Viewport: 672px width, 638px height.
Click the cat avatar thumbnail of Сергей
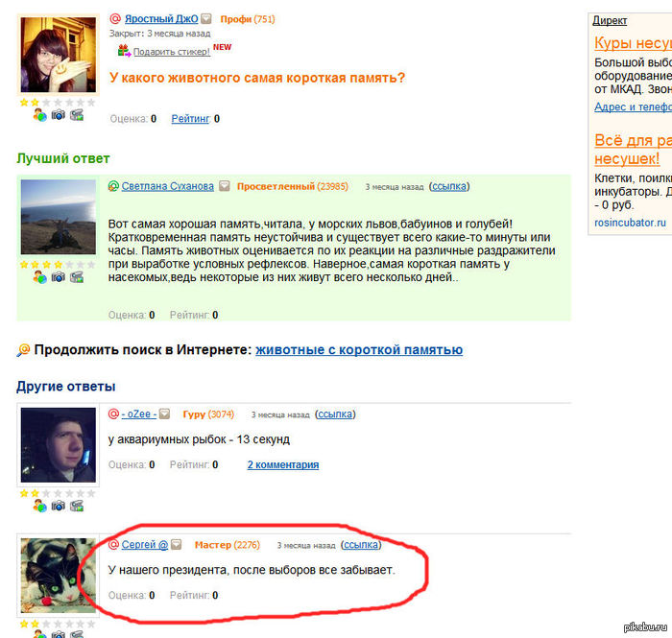point(59,575)
